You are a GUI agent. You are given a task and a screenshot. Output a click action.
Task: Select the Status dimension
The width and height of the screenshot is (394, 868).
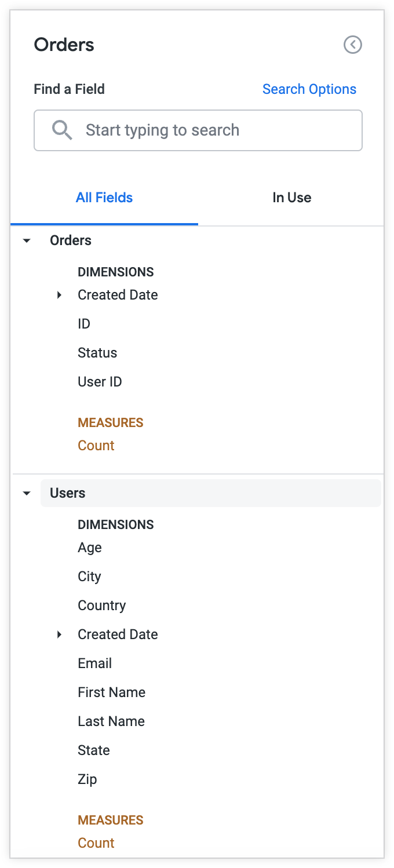point(97,353)
